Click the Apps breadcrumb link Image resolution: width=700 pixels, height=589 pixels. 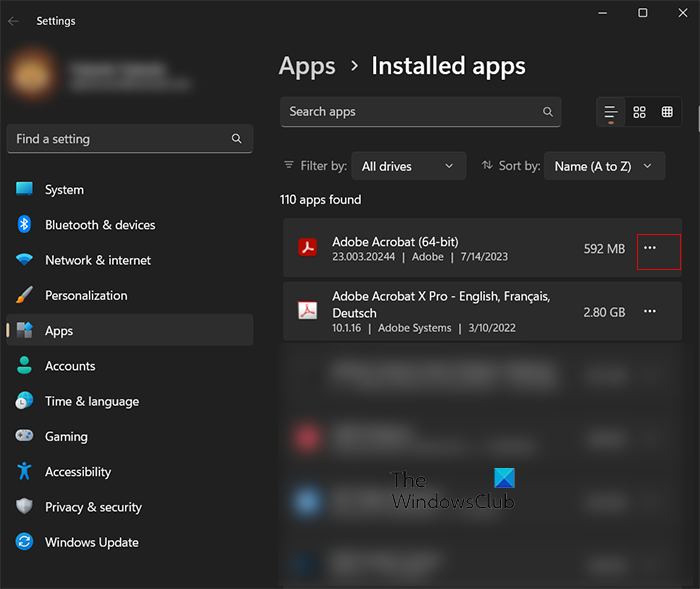[307, 67]
